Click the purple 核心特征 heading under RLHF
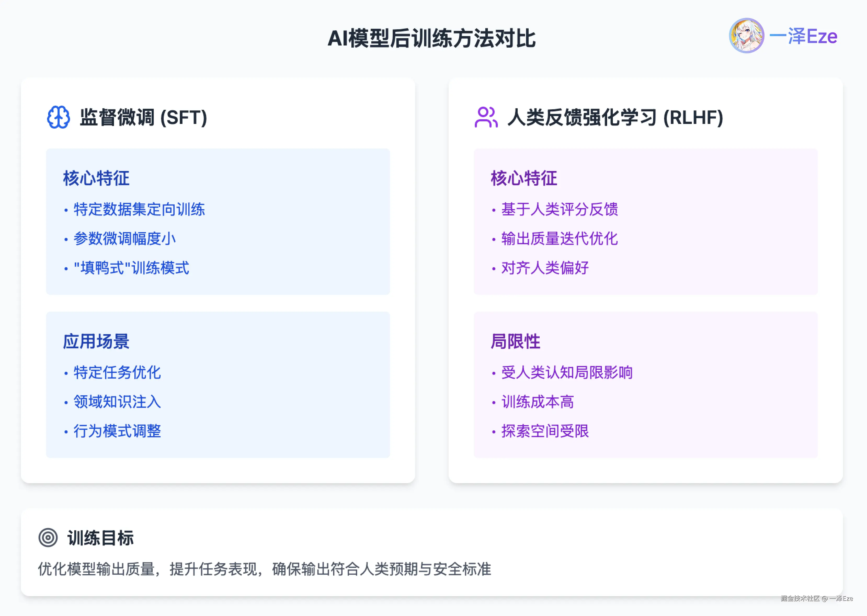 (x=524, y=178)
